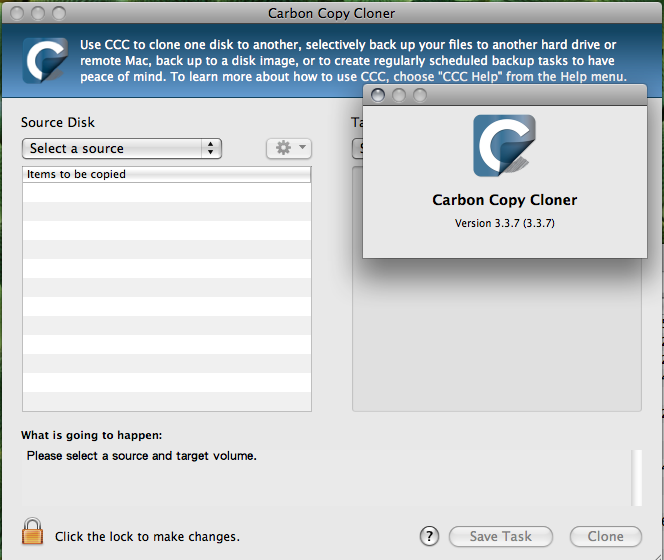Viewport: 664px width, 560px height.
Task: Click the Version 3.3.7 text
Action: coord(504,223)
